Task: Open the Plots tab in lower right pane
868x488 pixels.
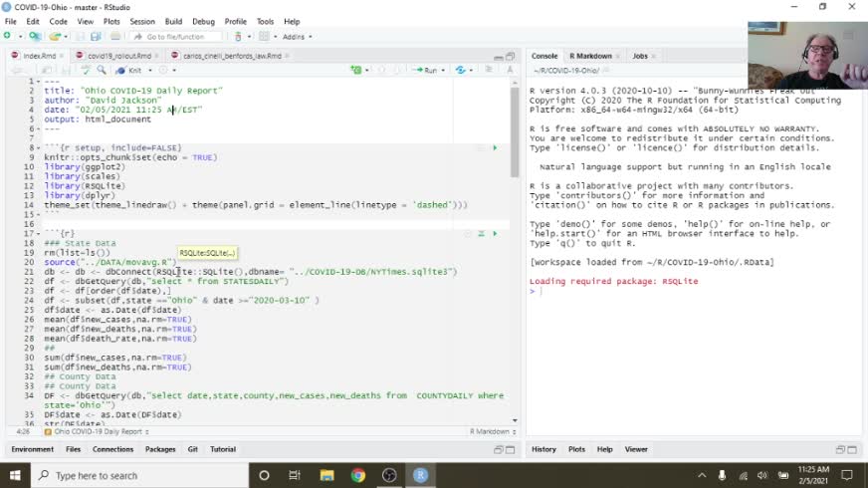Action: click(576, 449)
